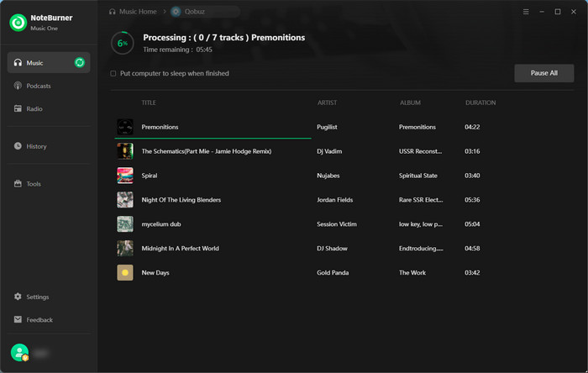Screen dimensions: 588x373
Task: Click album Spiritual State
Action: [418, 176]
